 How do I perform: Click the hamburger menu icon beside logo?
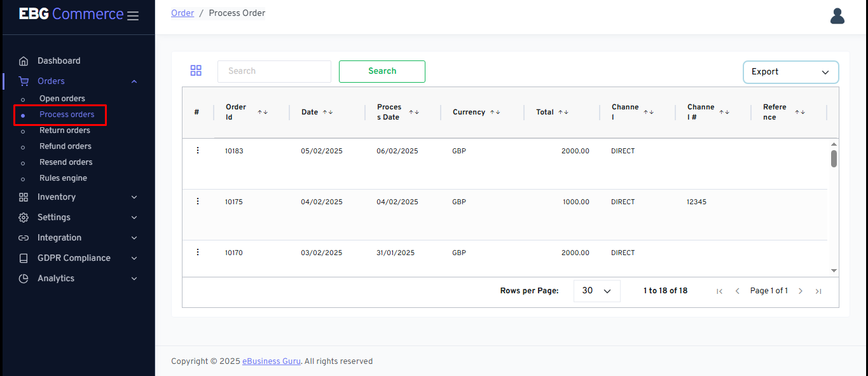132,16
